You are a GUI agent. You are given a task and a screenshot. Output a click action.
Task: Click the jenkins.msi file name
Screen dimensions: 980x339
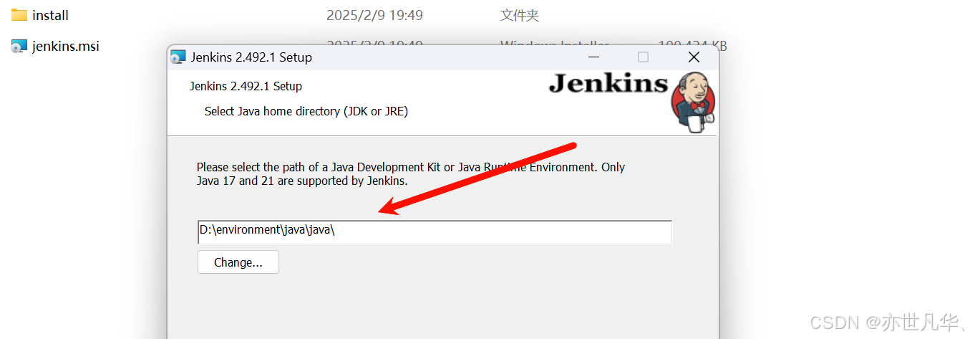coord(66,47)
